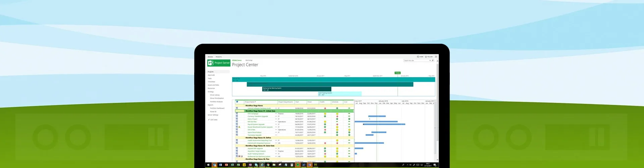Screen dimensions: 644x168
Task: Open ellipsis menu for Currency Translator Upgrade
Action: tap(276, 116)
